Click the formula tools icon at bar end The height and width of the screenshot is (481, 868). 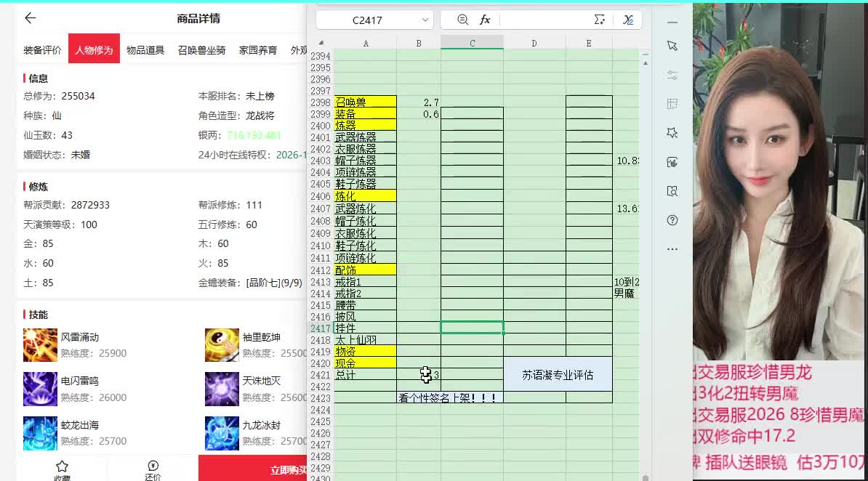point(628,20)
